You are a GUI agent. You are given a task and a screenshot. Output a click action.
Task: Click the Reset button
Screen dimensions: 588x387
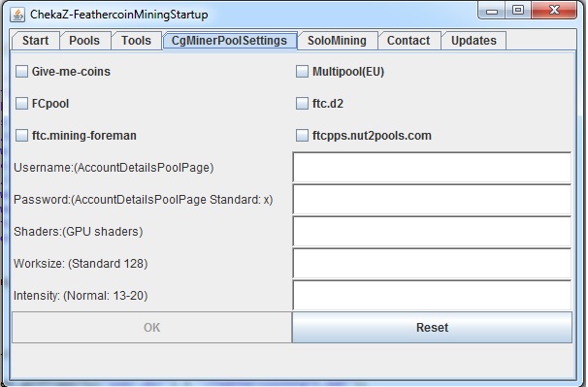[x=432, y=328]
